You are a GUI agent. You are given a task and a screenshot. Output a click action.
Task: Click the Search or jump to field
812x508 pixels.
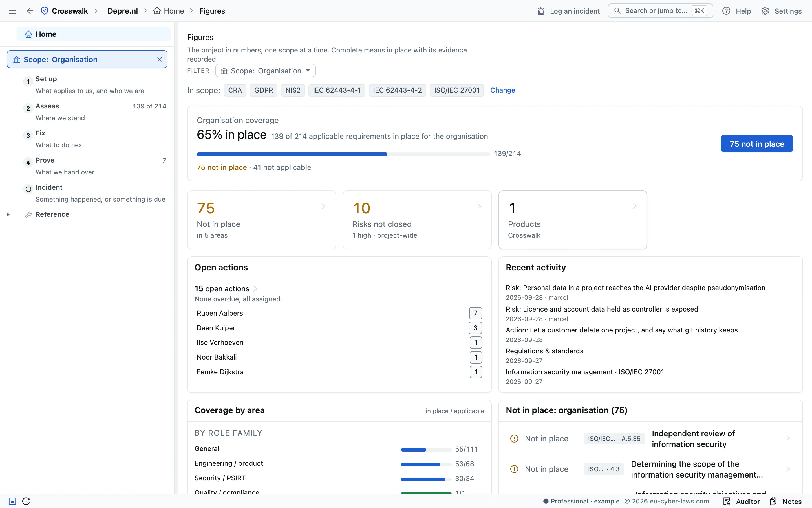(x=660, y=11)
